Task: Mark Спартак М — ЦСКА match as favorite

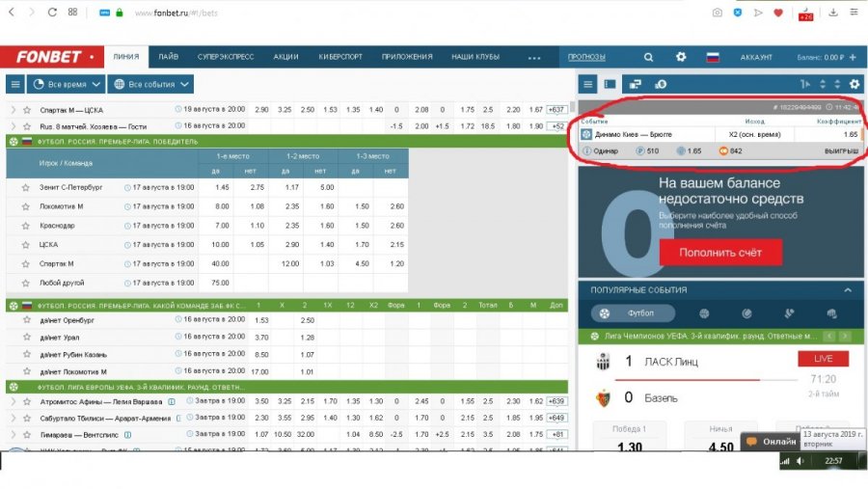Action: pyautogui.click(x=26, y=110)
